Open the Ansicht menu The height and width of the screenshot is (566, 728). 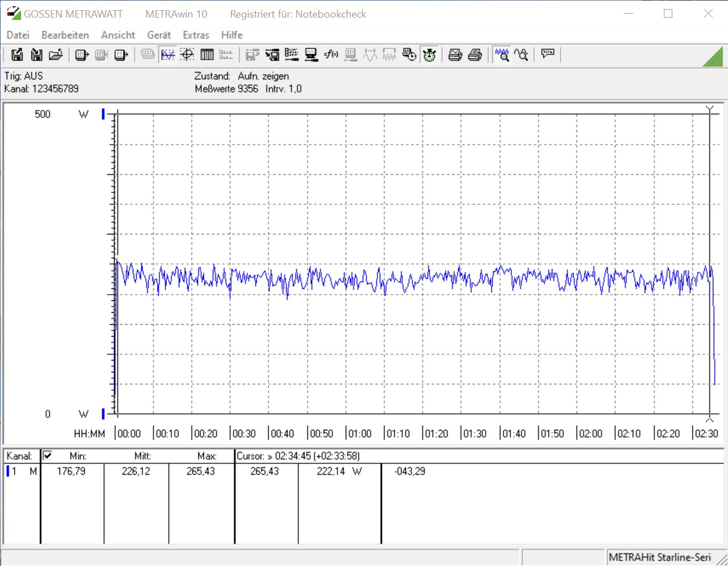(x=118, y=35)
